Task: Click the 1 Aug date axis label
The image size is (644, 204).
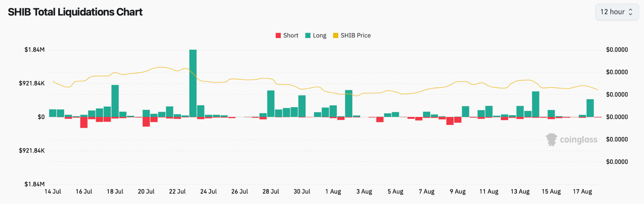Action: click(x=333, y=191)
